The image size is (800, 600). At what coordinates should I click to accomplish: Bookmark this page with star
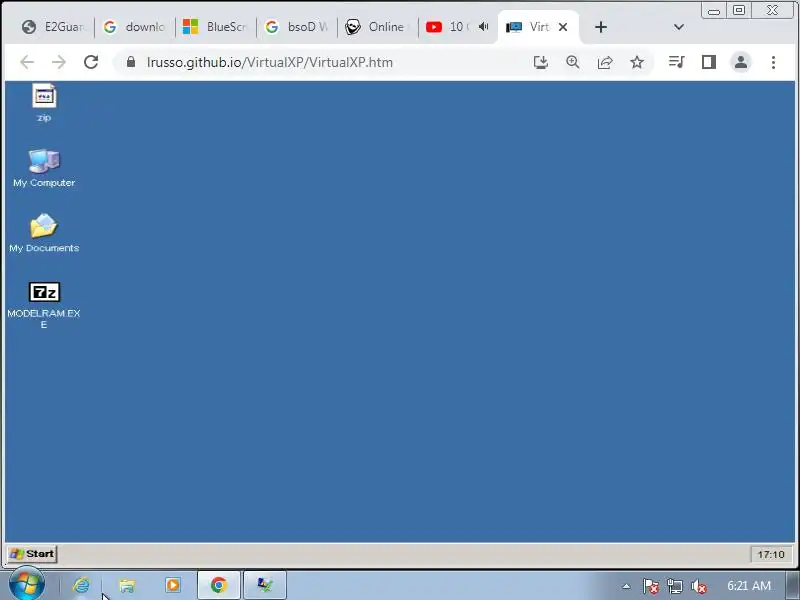pos(637,62)
